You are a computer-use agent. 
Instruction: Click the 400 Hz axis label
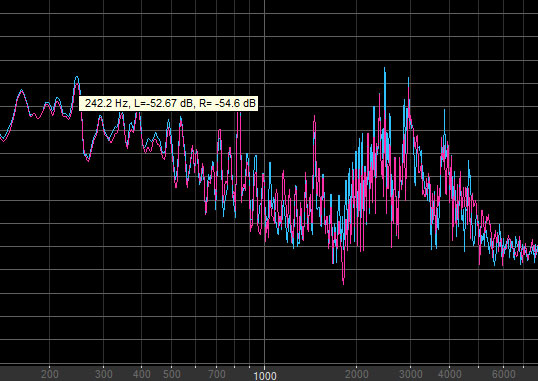[141, 374]
